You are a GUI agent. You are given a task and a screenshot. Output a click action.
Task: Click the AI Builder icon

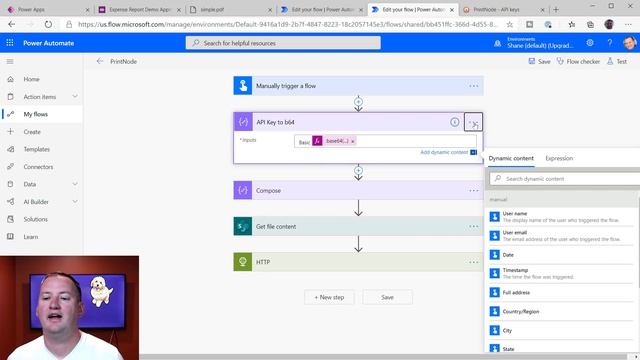point(11,202)
